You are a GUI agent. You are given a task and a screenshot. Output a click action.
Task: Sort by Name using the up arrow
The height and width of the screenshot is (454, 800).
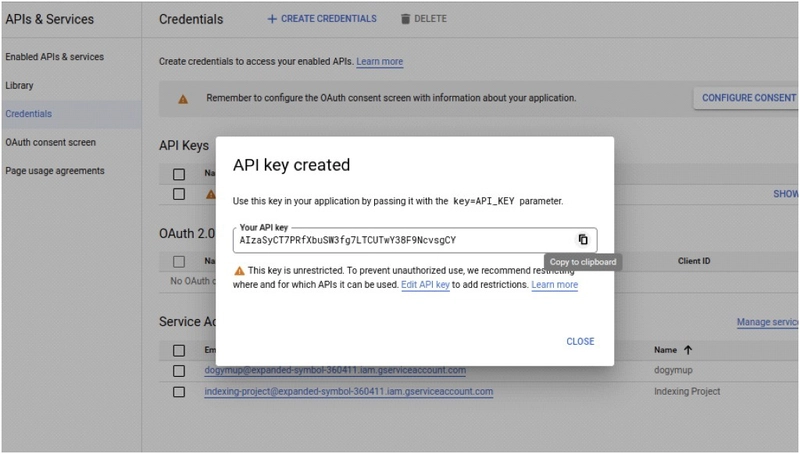click(688, 350)
